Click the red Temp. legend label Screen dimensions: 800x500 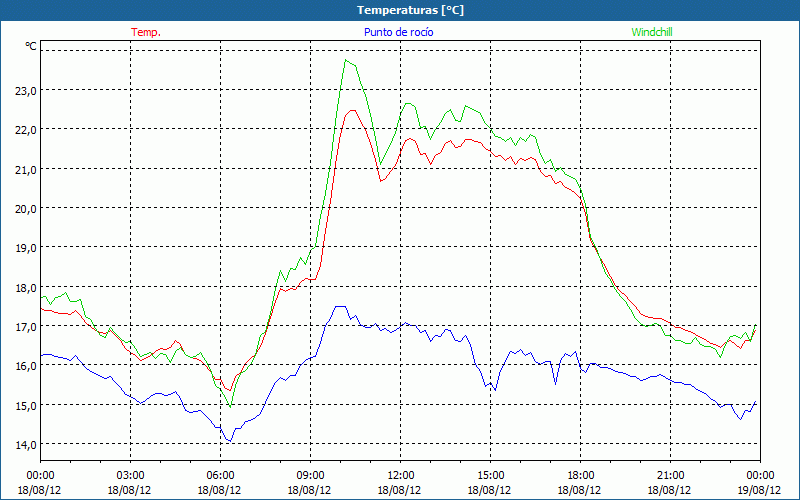[x=146, y=32]
